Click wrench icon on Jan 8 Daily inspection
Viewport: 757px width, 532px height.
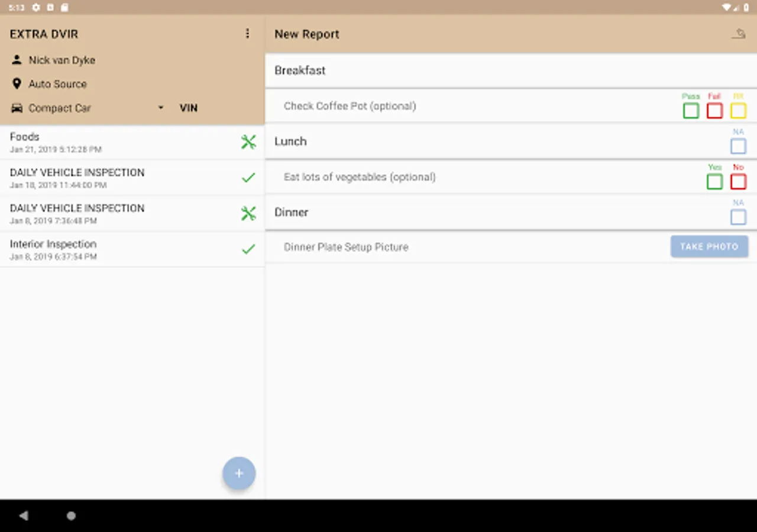click(x=248, y=213)
